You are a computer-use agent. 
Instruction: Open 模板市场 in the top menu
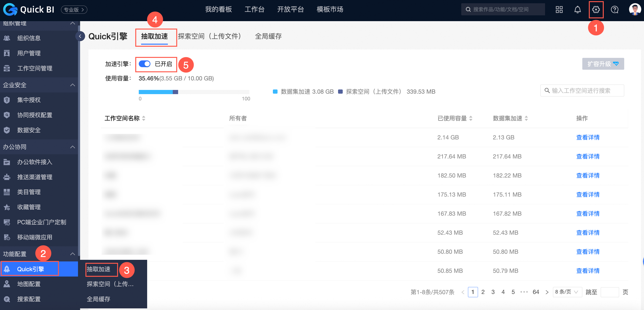pos(329,10)
